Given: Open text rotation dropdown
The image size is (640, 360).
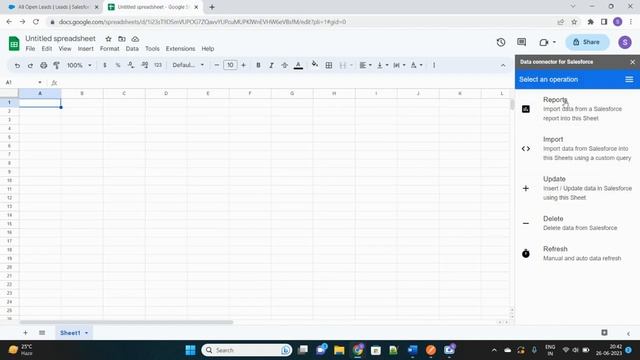Looking at the screenshot, I should point(416,65).
